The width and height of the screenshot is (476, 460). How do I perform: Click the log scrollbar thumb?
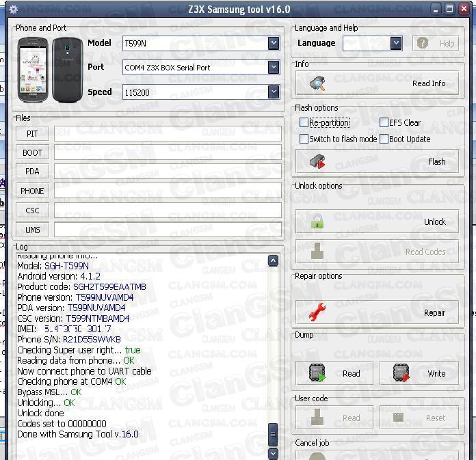(x=273, y=435)
